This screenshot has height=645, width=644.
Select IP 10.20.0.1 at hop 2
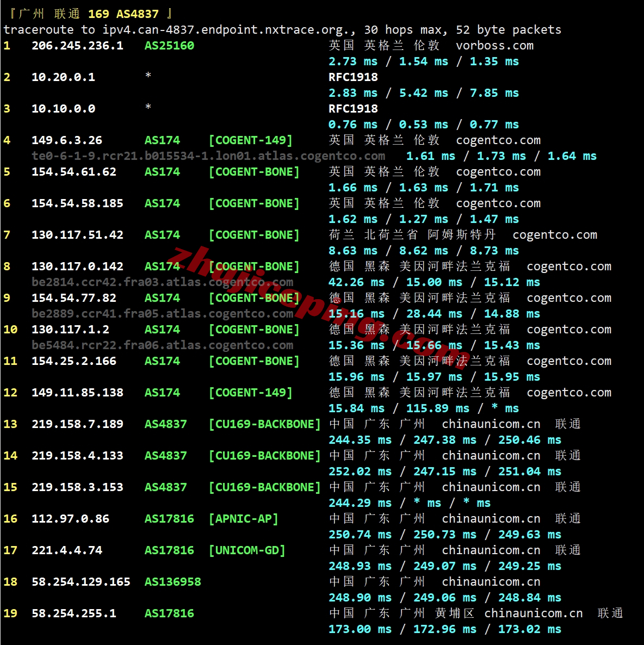(64, 77)
